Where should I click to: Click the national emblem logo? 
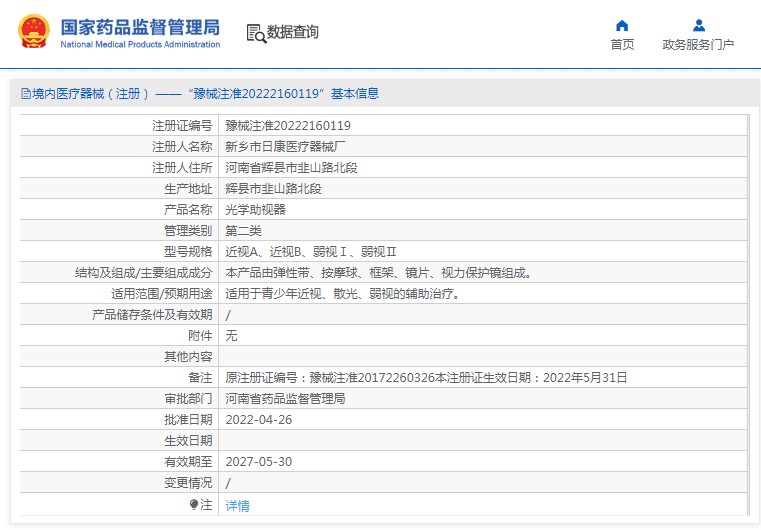click(33, 32)
